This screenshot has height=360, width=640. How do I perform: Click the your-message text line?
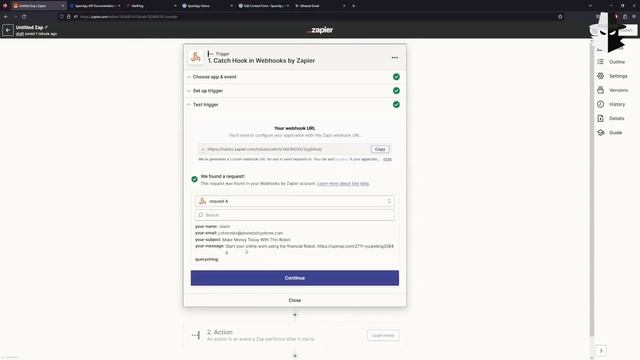309,246
